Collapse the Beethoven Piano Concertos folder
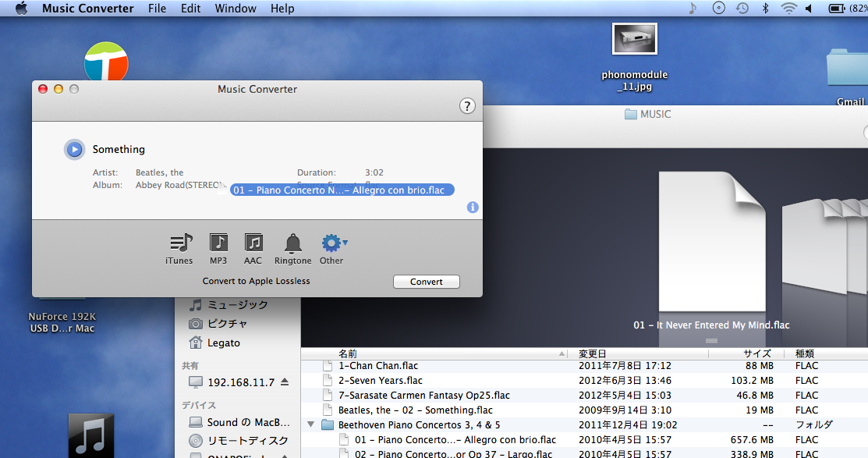Viewport: 868px width, 458px height. (311, 424)
